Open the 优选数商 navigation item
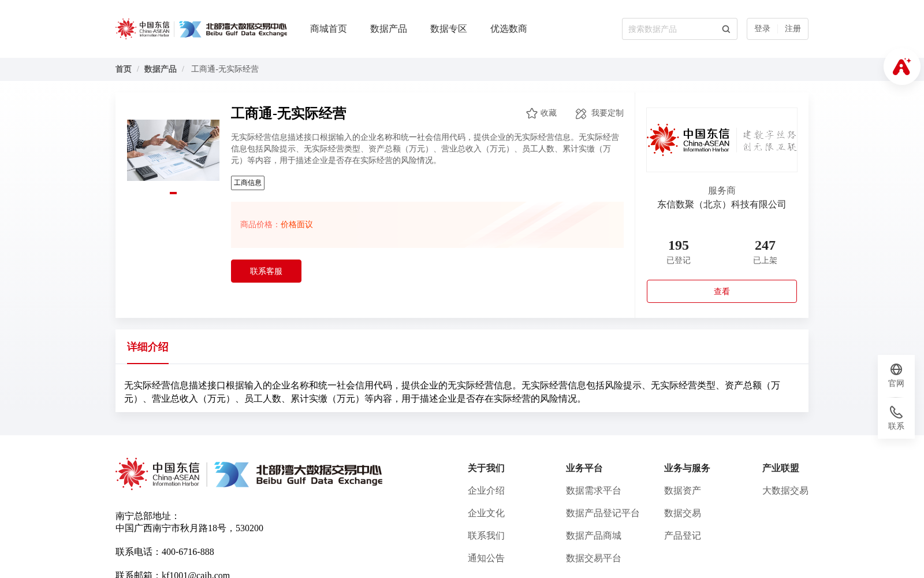 pyautogui.click(x=509, y=29)
